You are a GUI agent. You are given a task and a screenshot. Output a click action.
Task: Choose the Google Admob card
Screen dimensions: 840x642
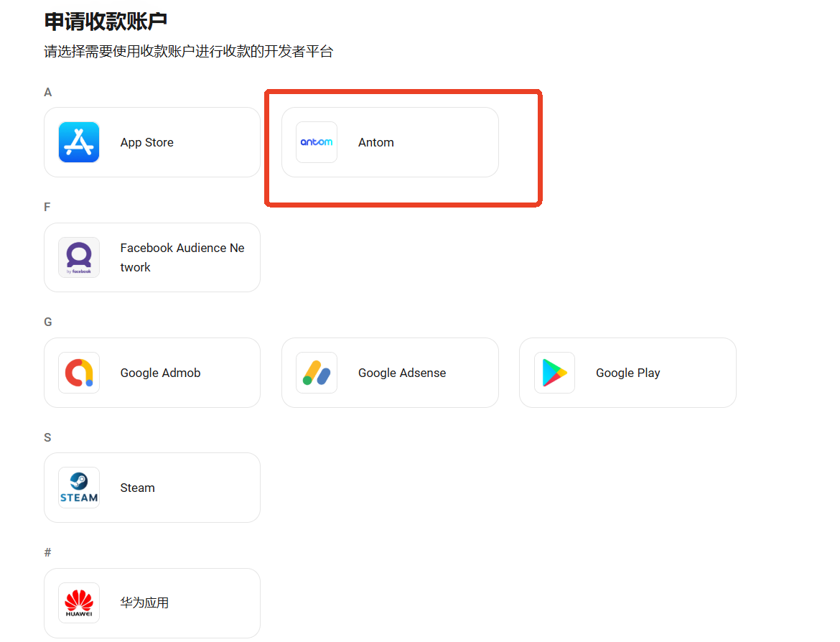152,373
